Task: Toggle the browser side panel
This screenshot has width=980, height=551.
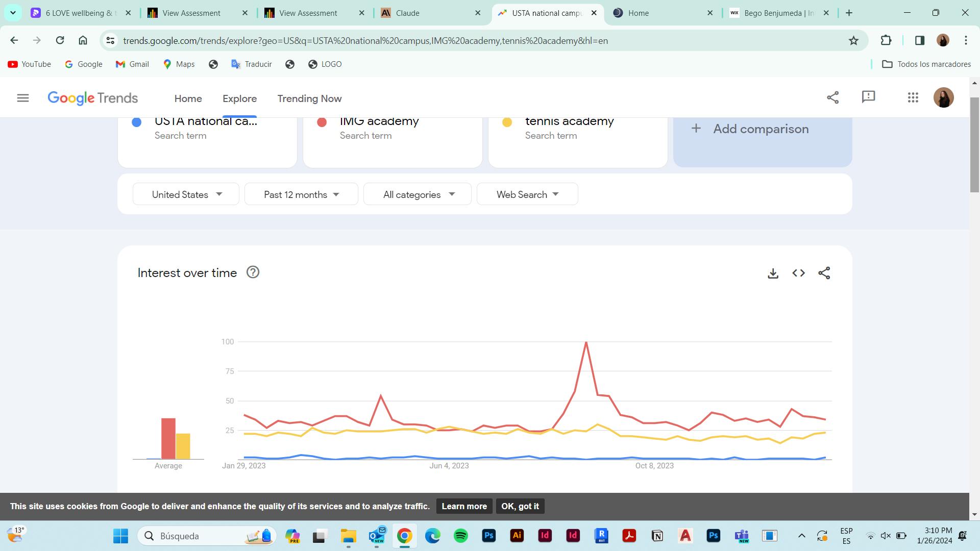Action: click(919, 40)
